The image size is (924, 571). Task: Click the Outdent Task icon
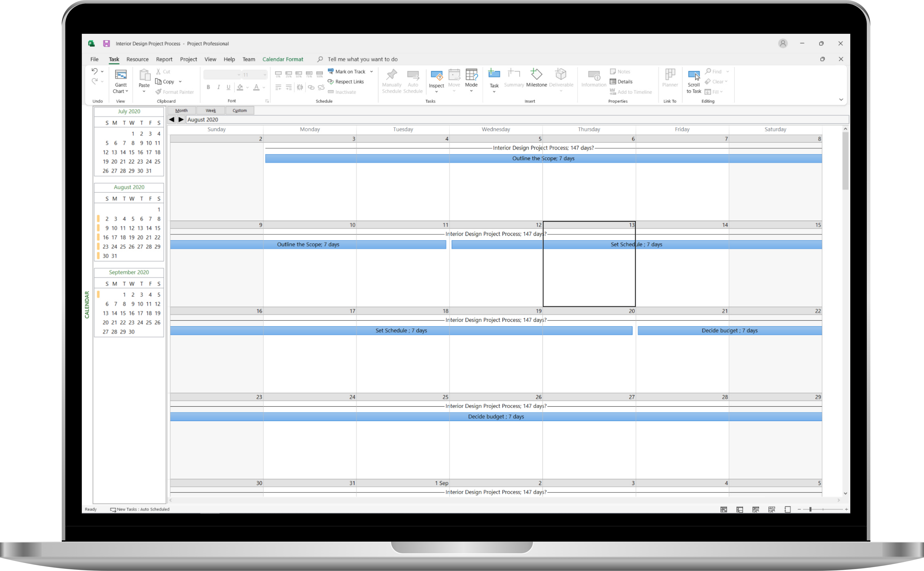[278, 87]
